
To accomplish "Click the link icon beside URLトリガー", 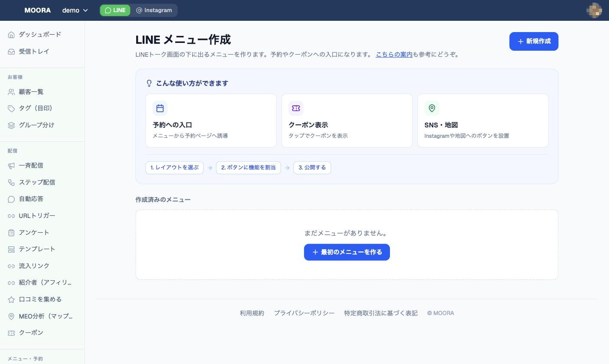I will point(11,216).
